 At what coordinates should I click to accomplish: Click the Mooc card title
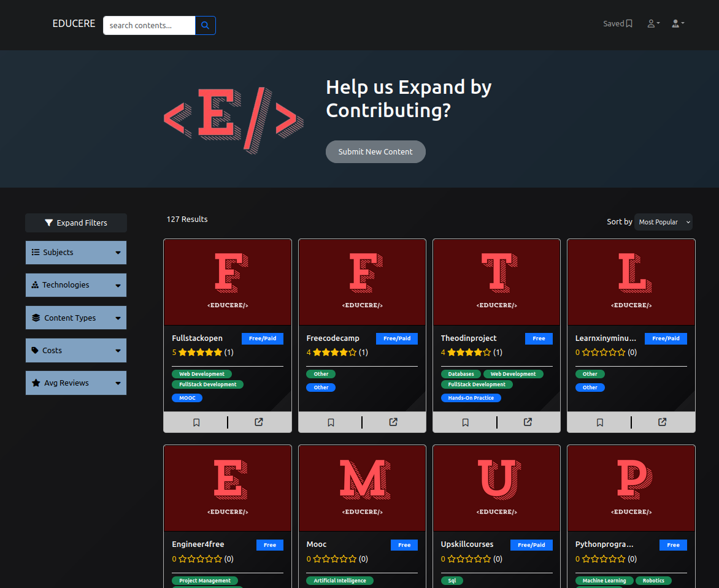(317, 544)
